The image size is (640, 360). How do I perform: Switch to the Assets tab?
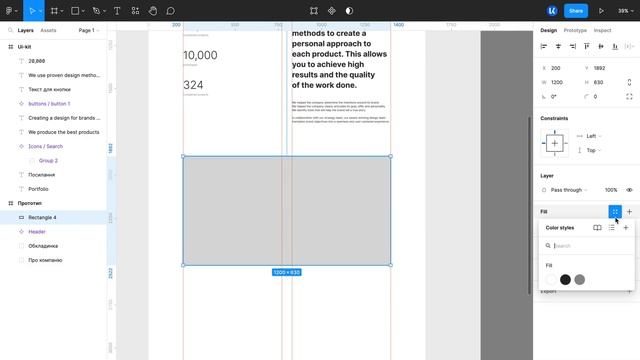click(48, 30)
